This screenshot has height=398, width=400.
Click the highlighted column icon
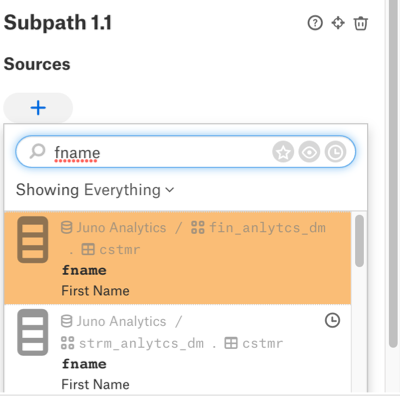click(33, 240)
